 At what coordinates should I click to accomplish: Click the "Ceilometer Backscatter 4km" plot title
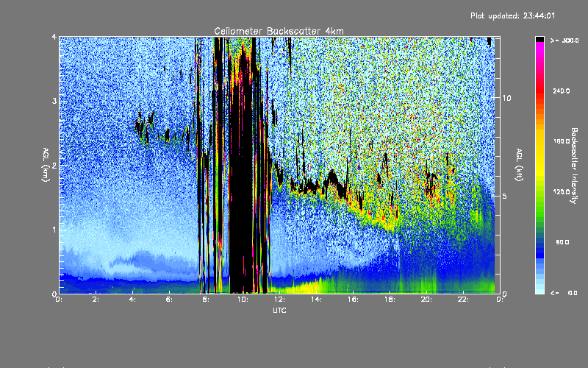point(279,31)
